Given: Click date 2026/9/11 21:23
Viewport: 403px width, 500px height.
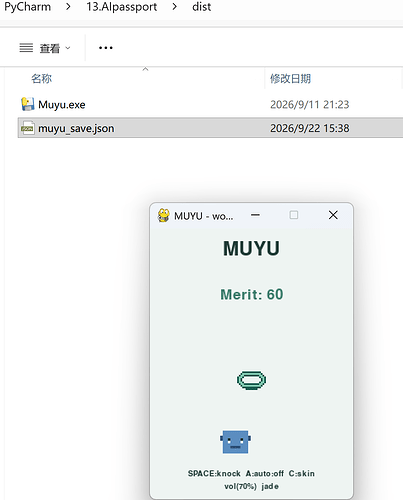Looking at the screenshot, I should [310, 105].
